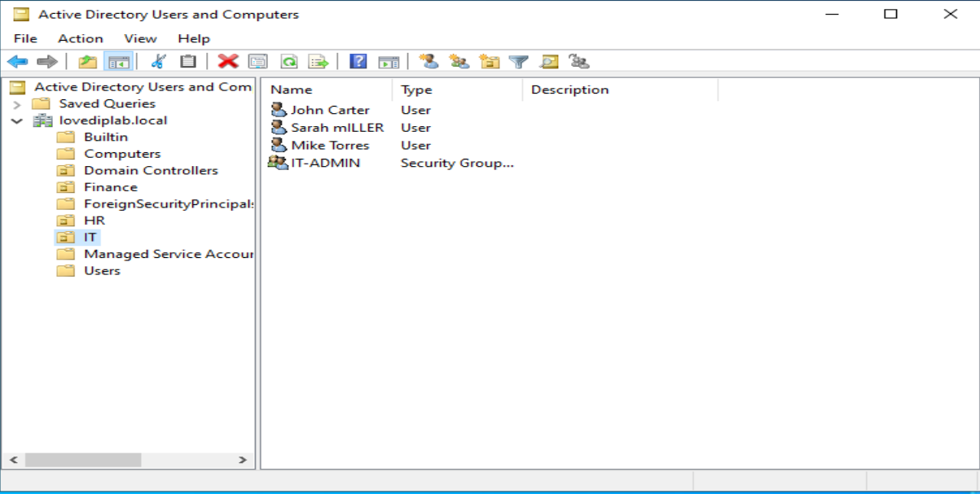Open Filter options funnel icon
Screen dimensions: 980x494
[519, 62]
